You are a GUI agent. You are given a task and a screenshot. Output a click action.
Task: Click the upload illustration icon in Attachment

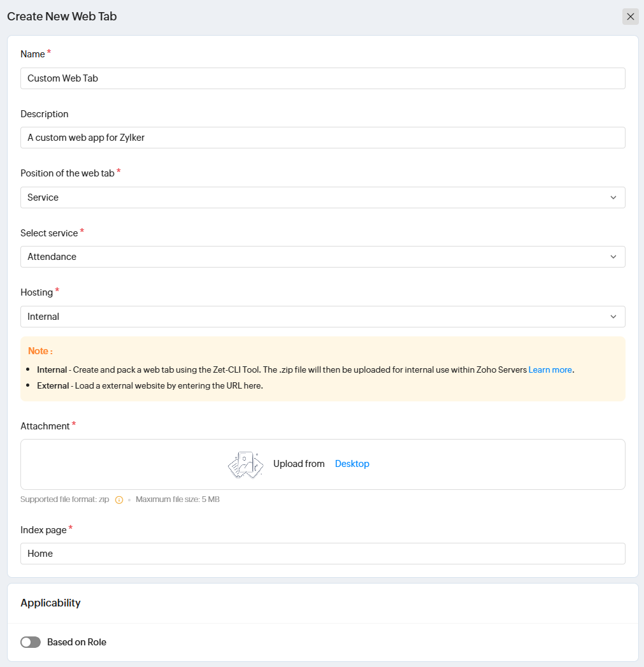coord(245,464)
